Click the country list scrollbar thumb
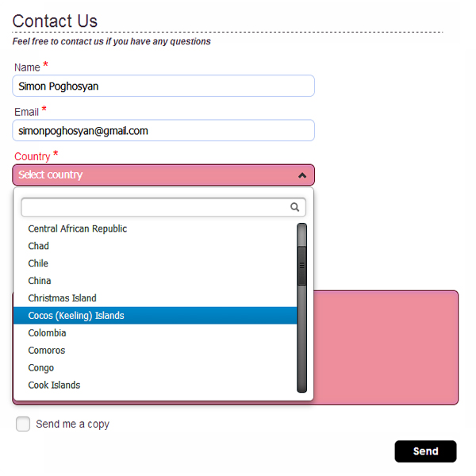The width and height of the screenshot is (476, 476). [x=301, y=265]
